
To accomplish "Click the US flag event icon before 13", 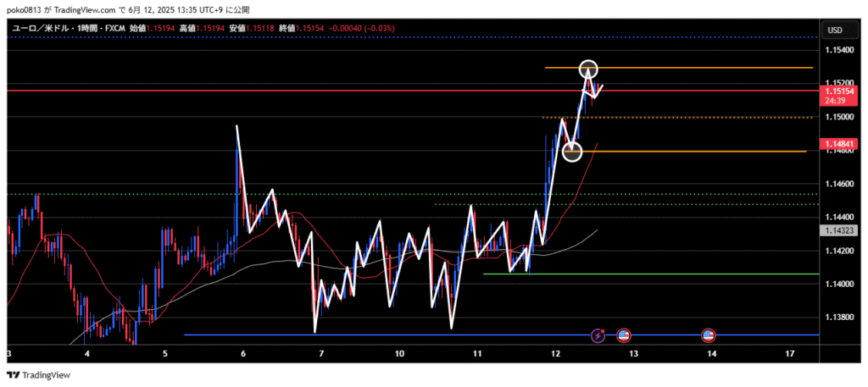I will [x=624, y=335].
